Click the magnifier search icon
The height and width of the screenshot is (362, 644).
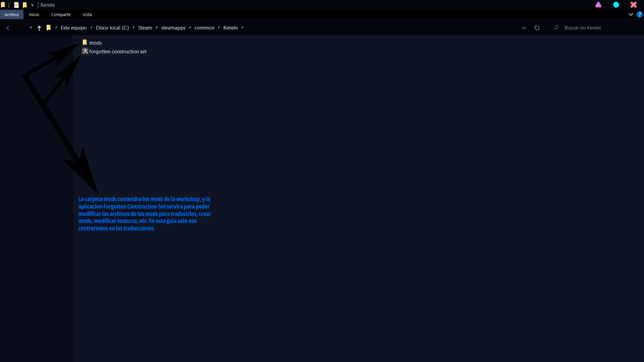[556, 28]
